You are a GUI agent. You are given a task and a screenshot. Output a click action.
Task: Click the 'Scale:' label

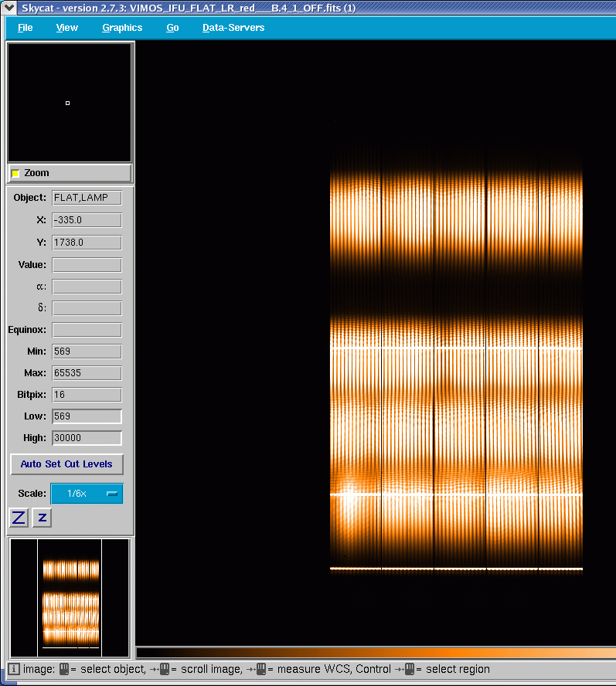(x=32, y=494)
